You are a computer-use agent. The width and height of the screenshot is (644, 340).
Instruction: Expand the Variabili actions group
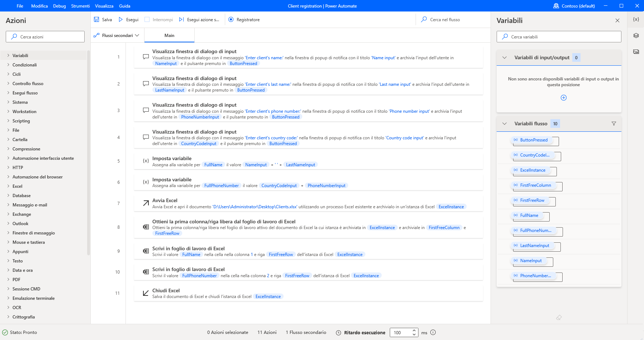(x=8, y=56)
